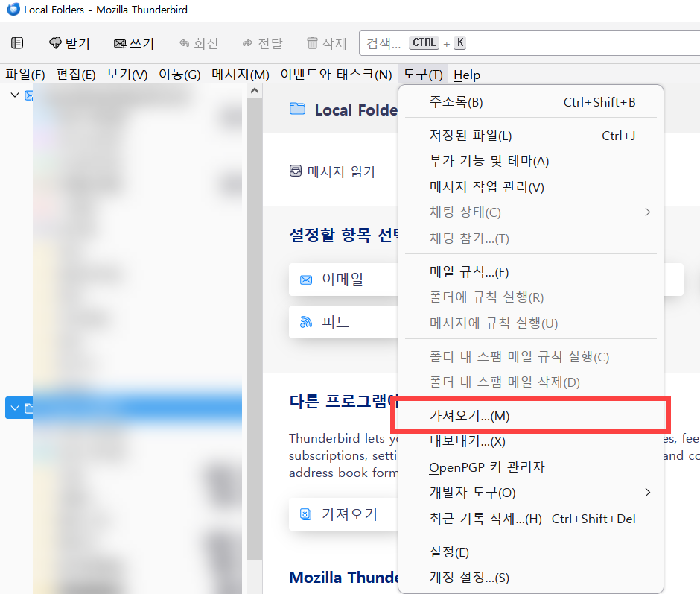Select 폴더 내 스팸 메일 삭제(D)
This screenshot has width=700, height=594.
(531, 382)
